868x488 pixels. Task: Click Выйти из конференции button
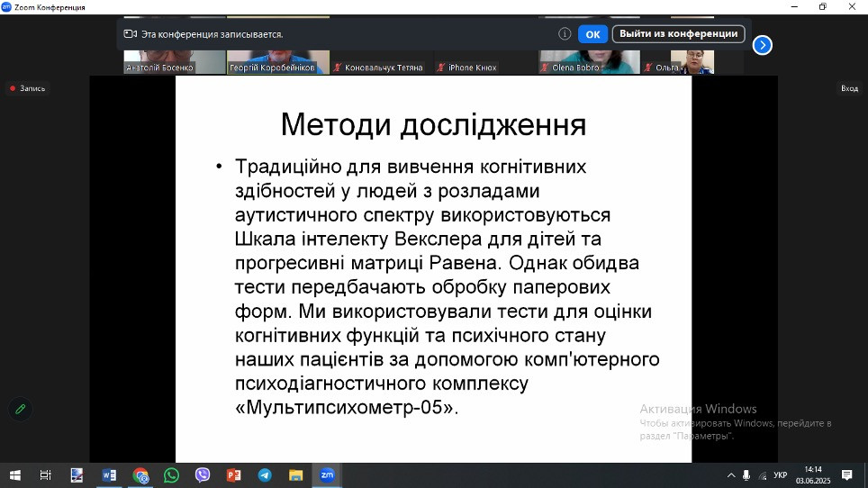678,33
